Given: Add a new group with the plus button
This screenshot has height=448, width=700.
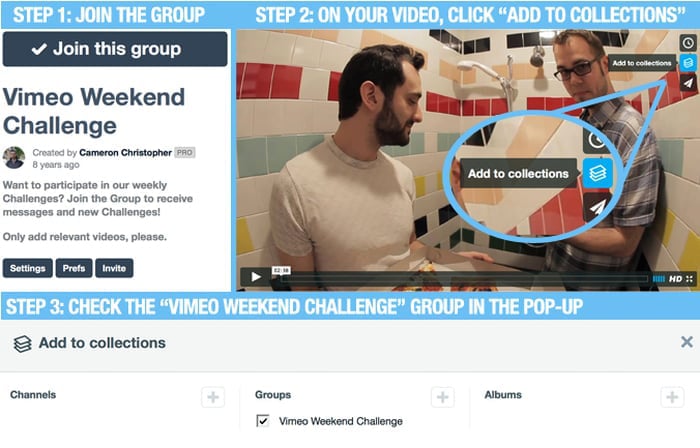Looking at the screenshot, I should pos(442,397).
